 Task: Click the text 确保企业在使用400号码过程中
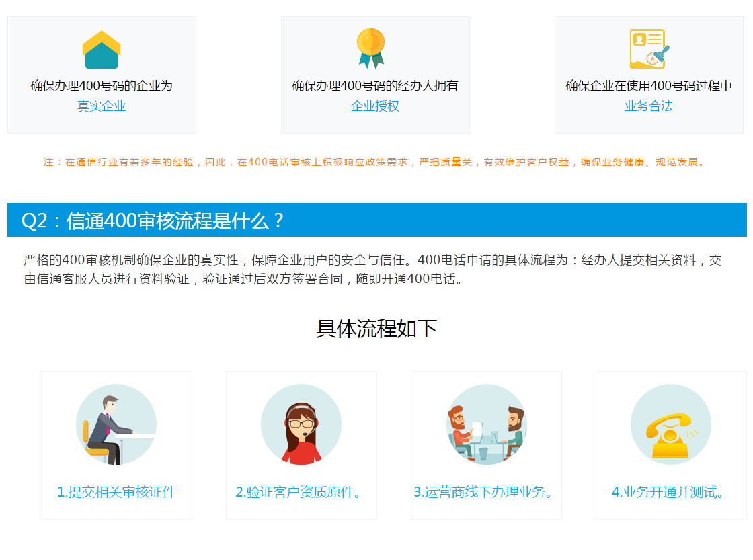(649, 86)
